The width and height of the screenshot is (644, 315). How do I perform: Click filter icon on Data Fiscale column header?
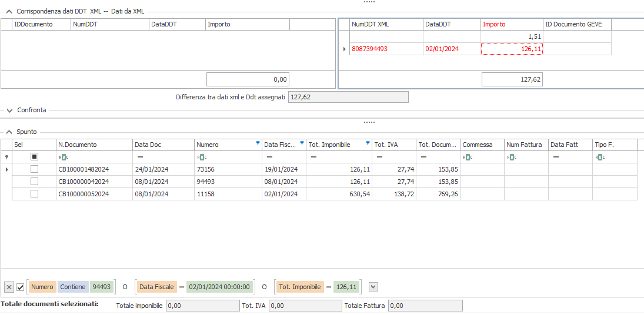tap(302, 143)
